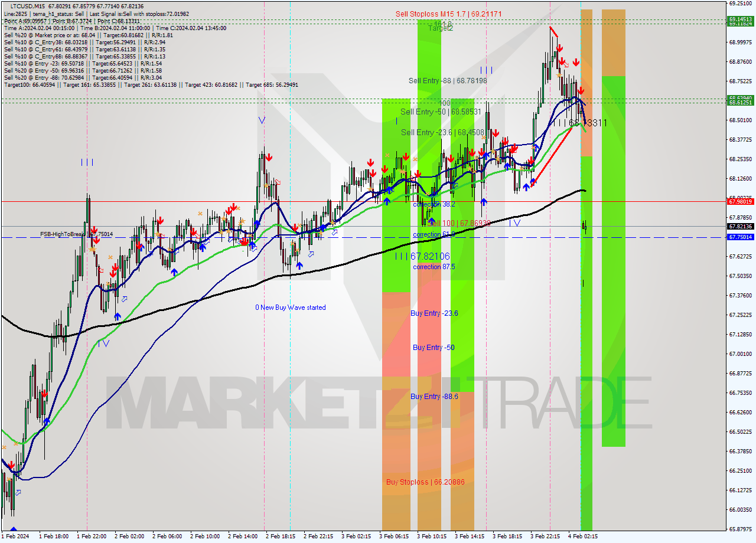Click '2 Feb 14:00' on the time axis

243,537
